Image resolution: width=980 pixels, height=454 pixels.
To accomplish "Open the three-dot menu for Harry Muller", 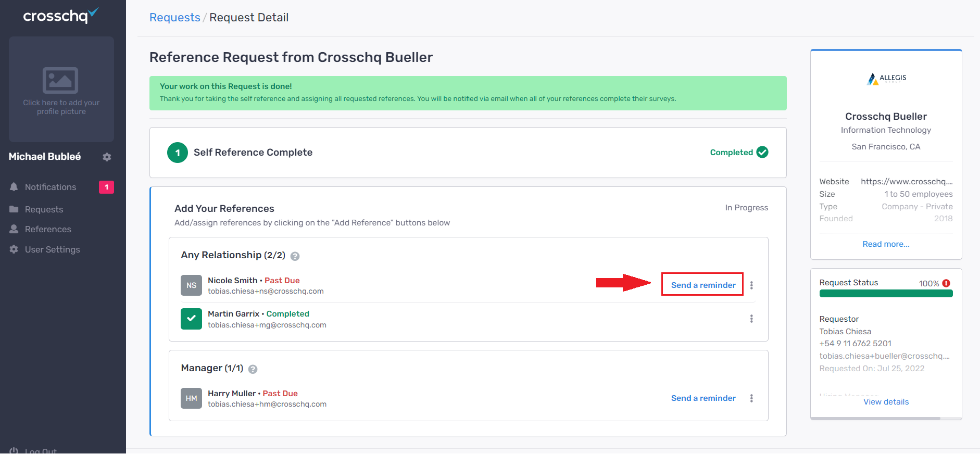I will point(751,398).
